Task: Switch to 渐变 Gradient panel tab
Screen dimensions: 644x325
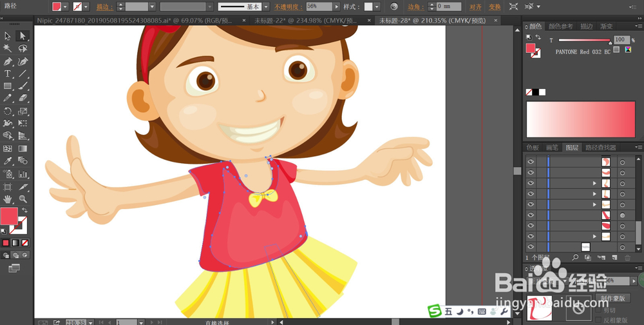Action: tap(606, 26)
